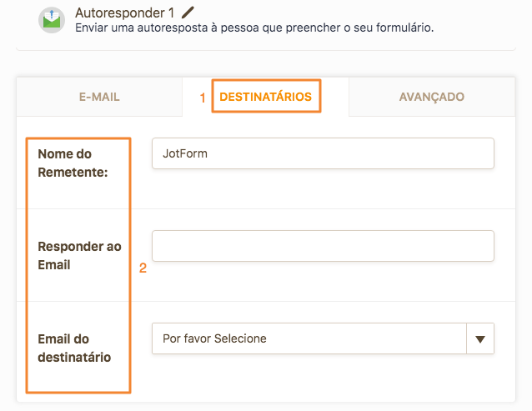
Task: Click the pencil icon to rename Autoresponder 1
Action: pyautogui.click(x=188, y=13)
